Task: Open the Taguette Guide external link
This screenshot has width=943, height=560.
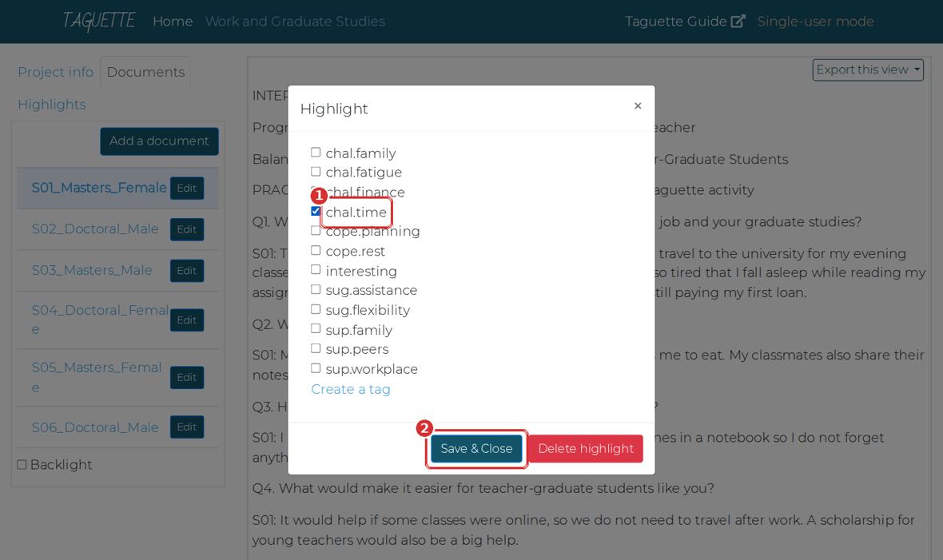Action: pos(685,21)
